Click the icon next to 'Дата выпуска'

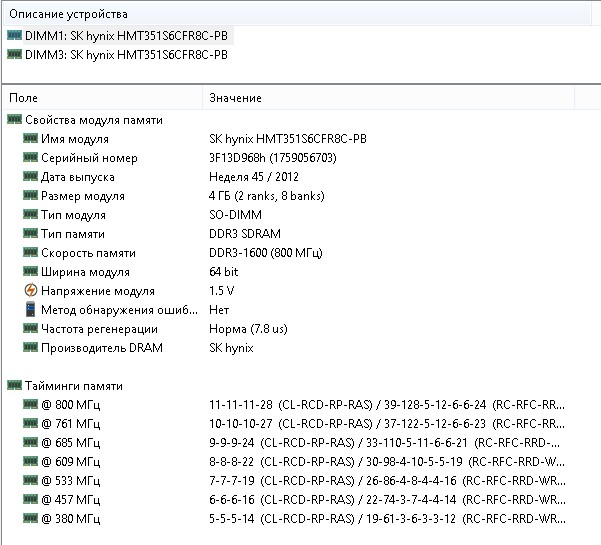[30, 176]
